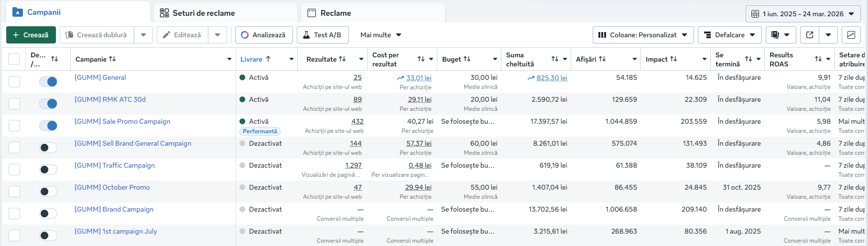Open the charts view icon button
Image resolution: width=868 pixels, height=246 pixels.
[851, 35]
